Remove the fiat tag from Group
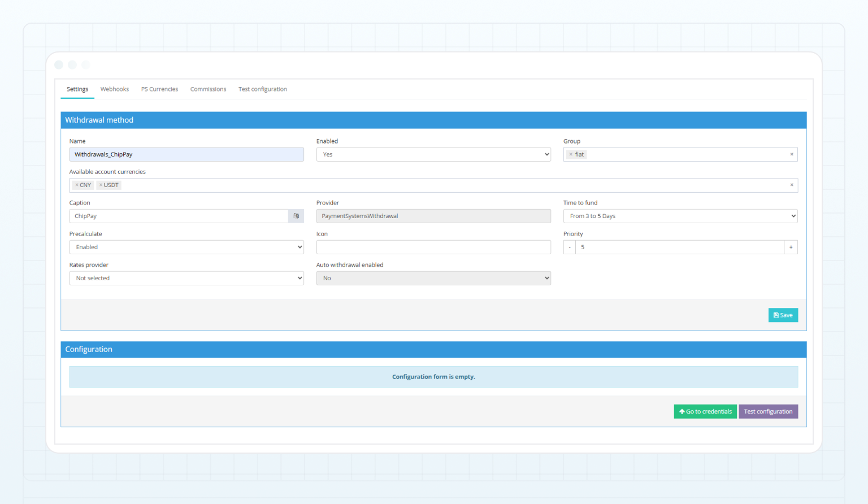This screenshot has height=504, width=868. point(571,154)
